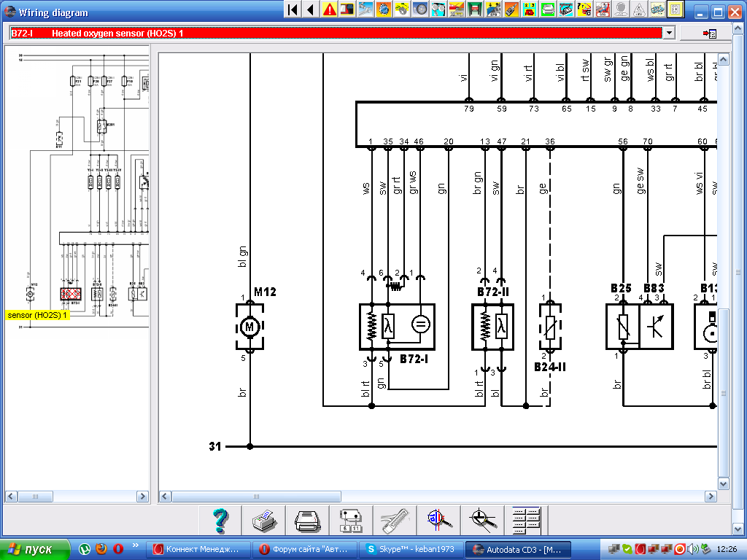Screen dimensions: 747x560
Task: Click the right arrow of the overview panel scrollbar
Action: [x=142, y=496]
